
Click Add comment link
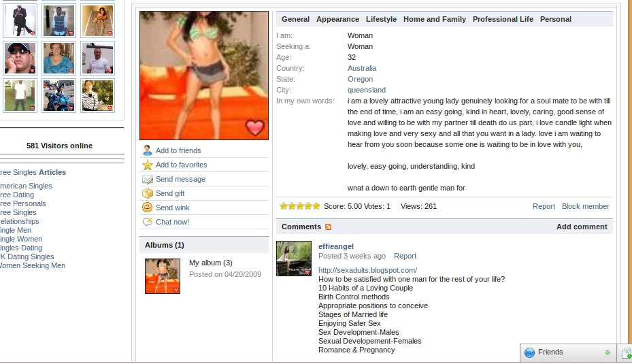coord(582,227)
